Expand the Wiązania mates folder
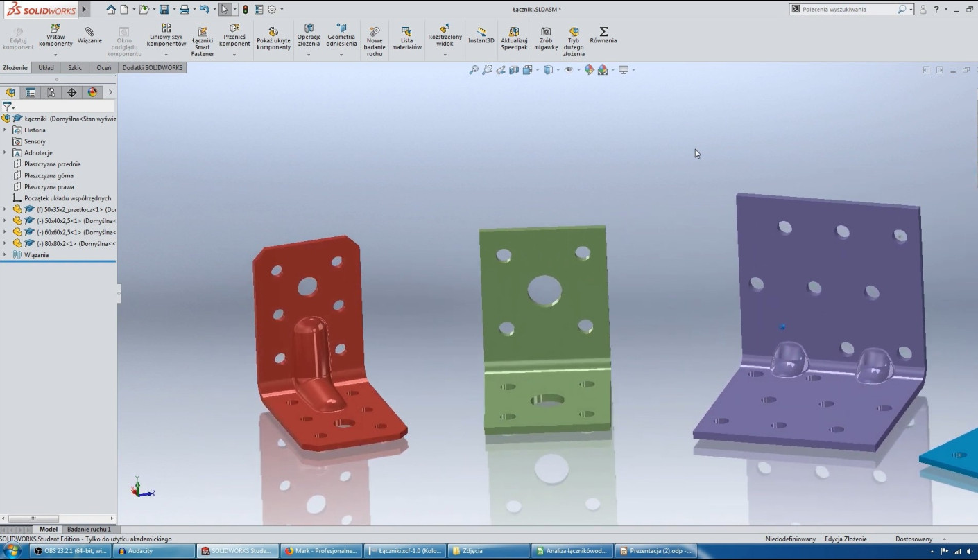 tap(5, 255)
